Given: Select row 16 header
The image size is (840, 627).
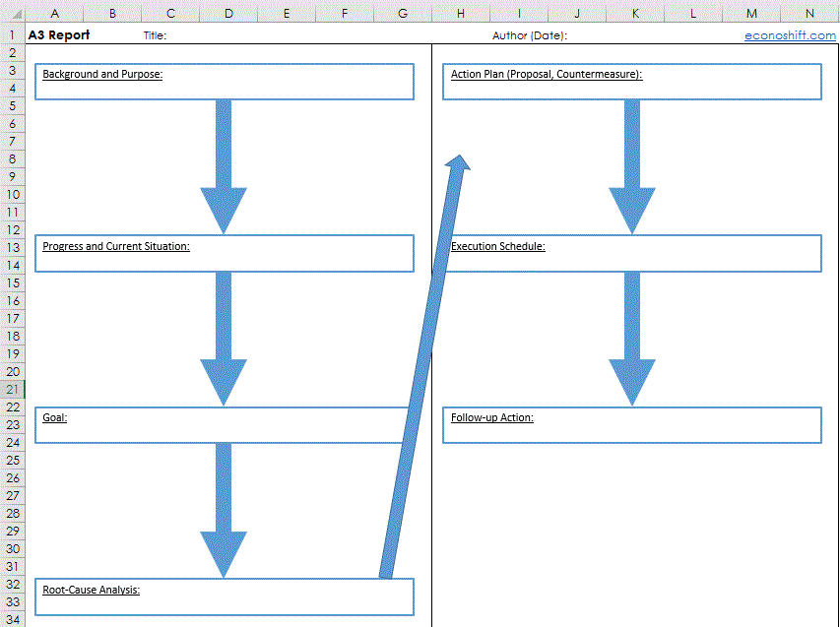Looking at the screenshot, I should tap(13, 301).
